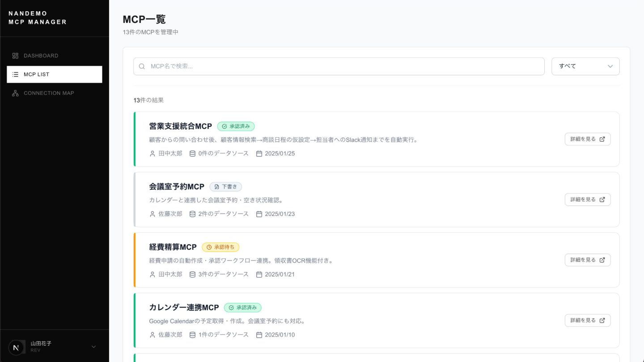Click the 会議室予約MCP title
Viewport: 644px width, 362px height.
pos(177,187)
